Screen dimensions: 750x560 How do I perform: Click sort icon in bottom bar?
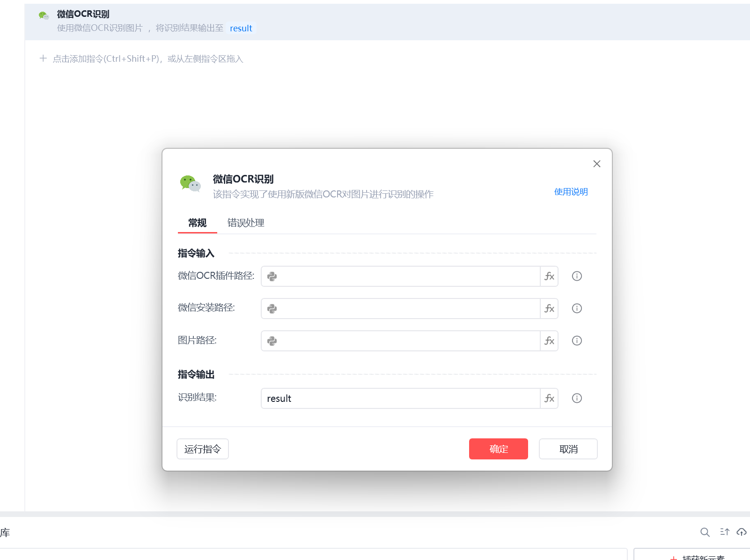pyautogui.click(x=725, y=532)
